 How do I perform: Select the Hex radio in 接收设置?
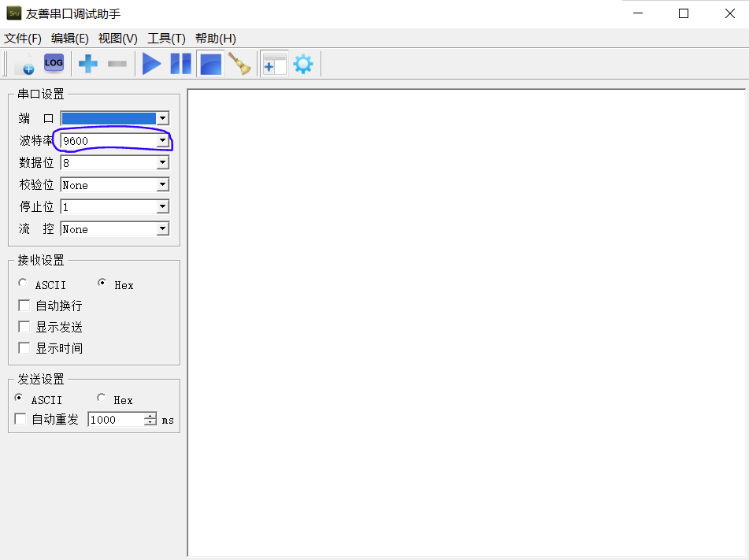[102, 284]
